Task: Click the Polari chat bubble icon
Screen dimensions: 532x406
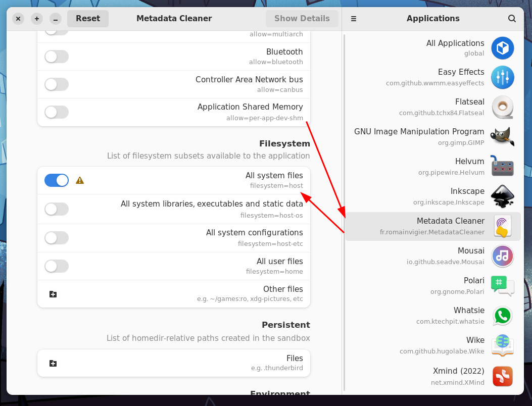Action: (503, 286)
